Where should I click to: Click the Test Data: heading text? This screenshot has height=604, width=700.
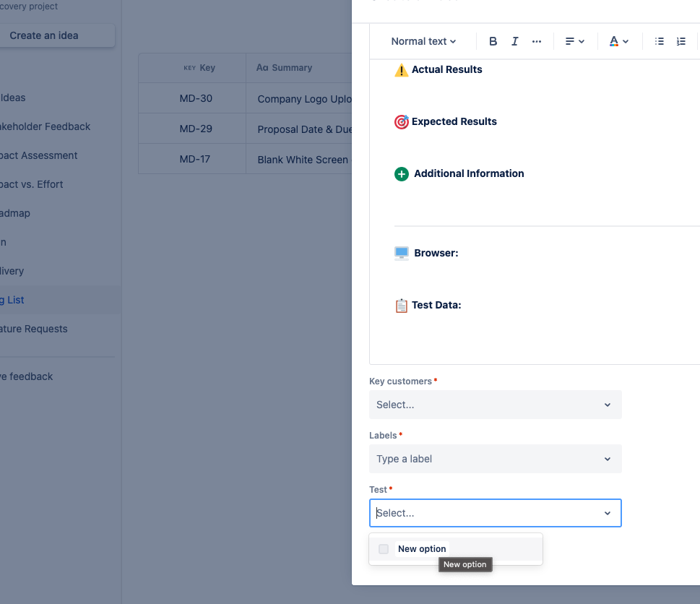[x=436, y=306]
